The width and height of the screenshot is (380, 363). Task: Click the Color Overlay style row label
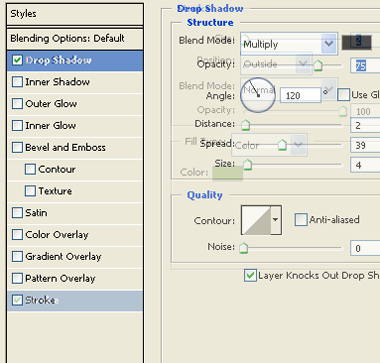coord(57,235)
